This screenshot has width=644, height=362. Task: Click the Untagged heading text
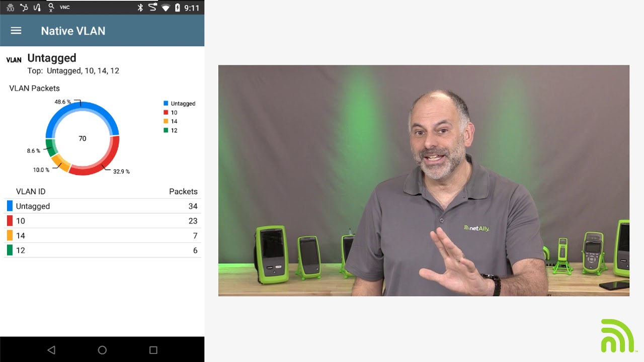tap(52, 58)
